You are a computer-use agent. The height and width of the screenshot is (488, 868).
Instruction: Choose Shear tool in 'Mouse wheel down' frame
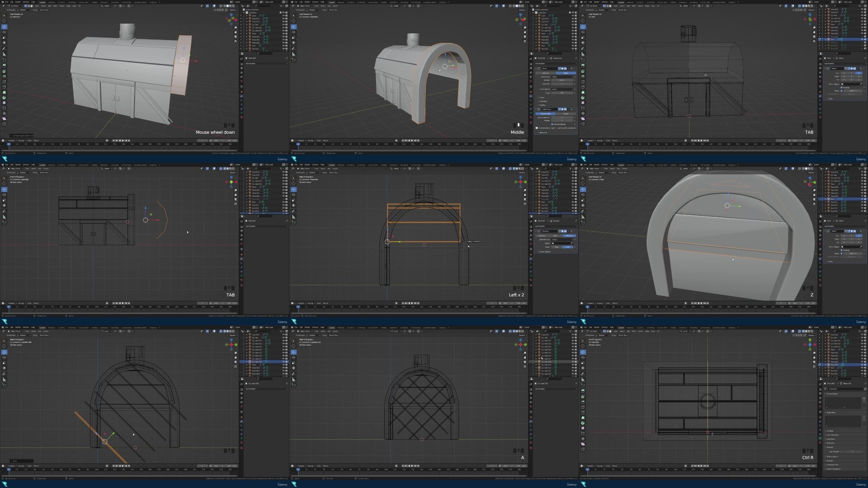[x=4, y=119]
